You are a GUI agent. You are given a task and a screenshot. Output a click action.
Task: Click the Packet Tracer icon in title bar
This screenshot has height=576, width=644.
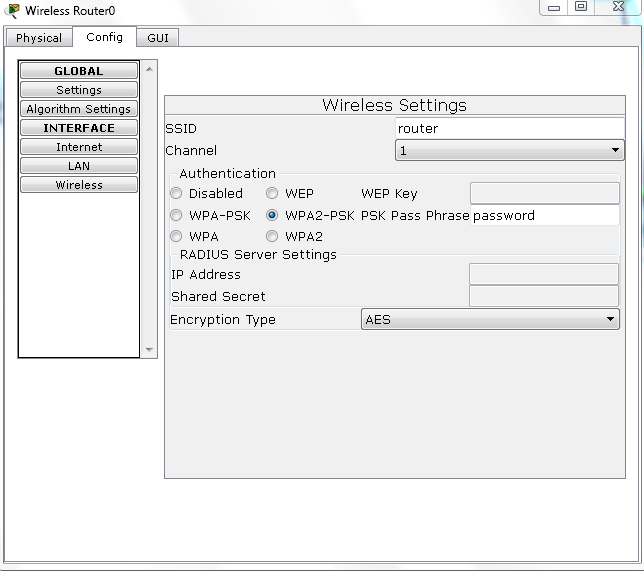[12, 11]
